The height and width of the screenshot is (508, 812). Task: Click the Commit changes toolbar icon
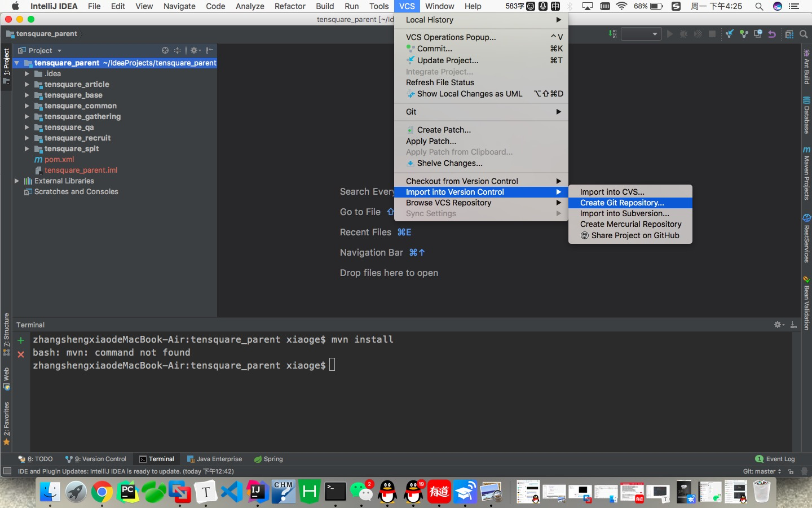click(x=744, y=34)
